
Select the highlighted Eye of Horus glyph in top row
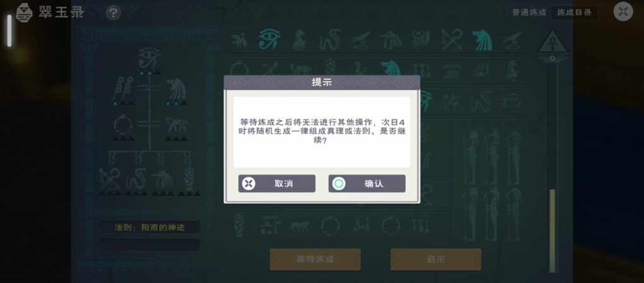(270, 40)
